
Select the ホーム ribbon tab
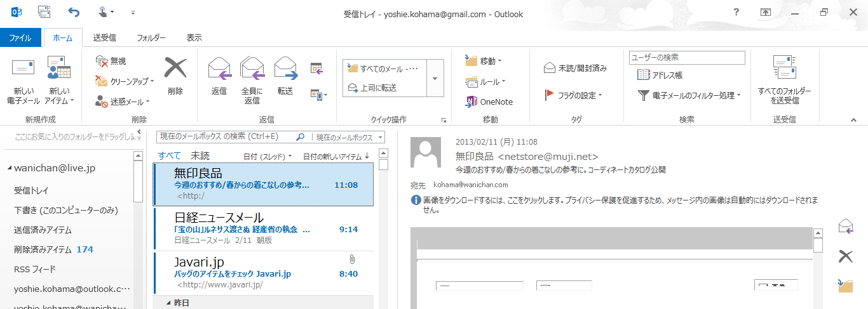pos(62,37)
